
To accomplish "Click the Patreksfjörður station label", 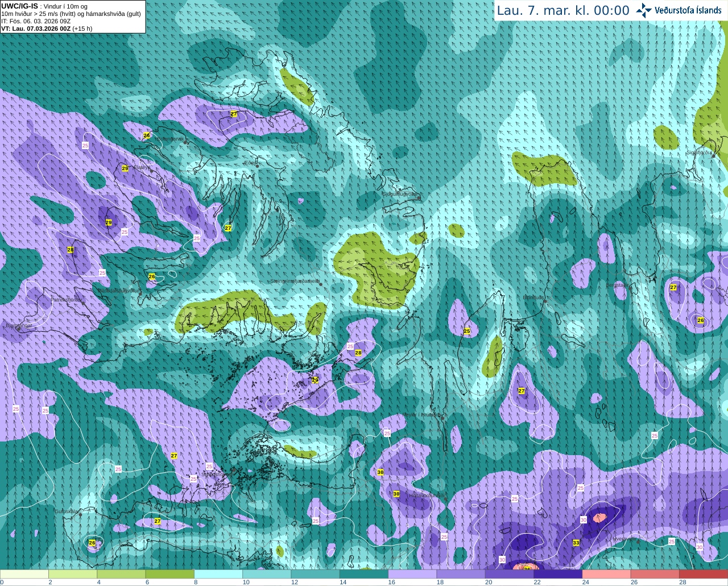I will point(67,299).
